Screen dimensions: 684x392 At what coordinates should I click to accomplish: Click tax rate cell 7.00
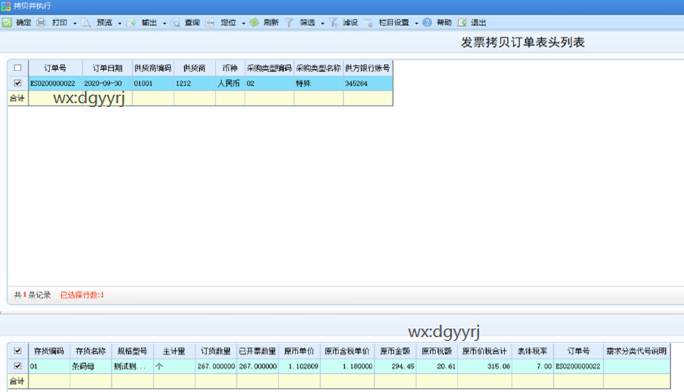pos(532,366)
